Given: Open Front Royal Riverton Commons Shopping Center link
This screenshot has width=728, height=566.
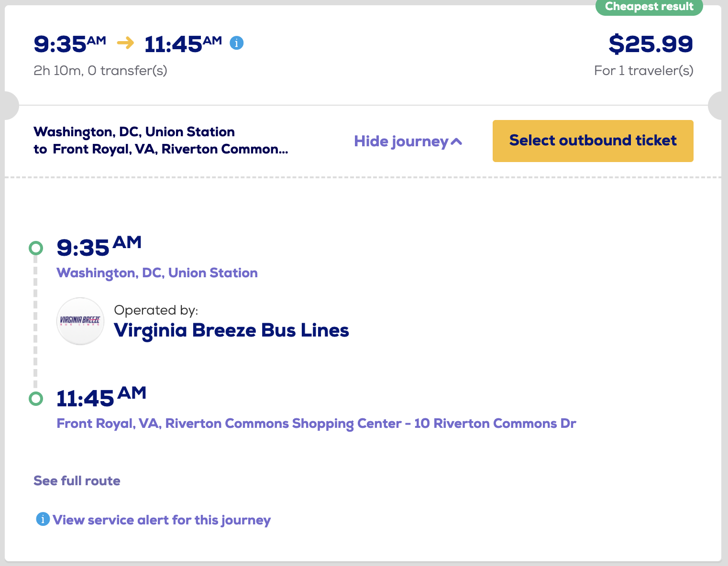Looking at the screenshot, I should [316, 424].
